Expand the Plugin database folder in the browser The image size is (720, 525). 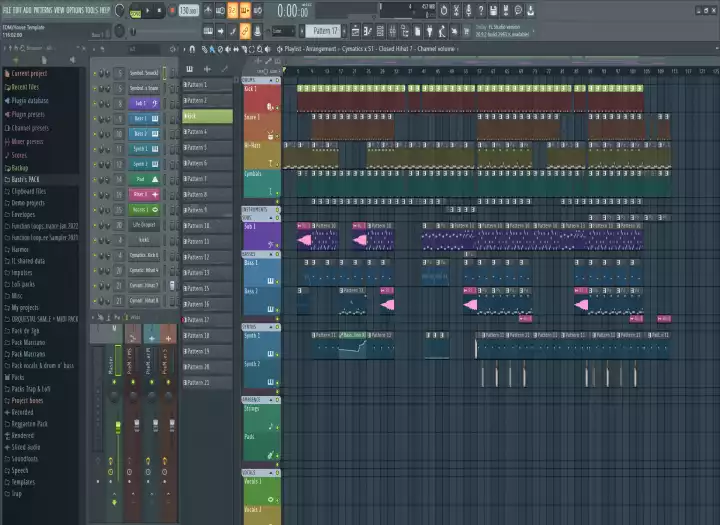click(x=26, y=101)
